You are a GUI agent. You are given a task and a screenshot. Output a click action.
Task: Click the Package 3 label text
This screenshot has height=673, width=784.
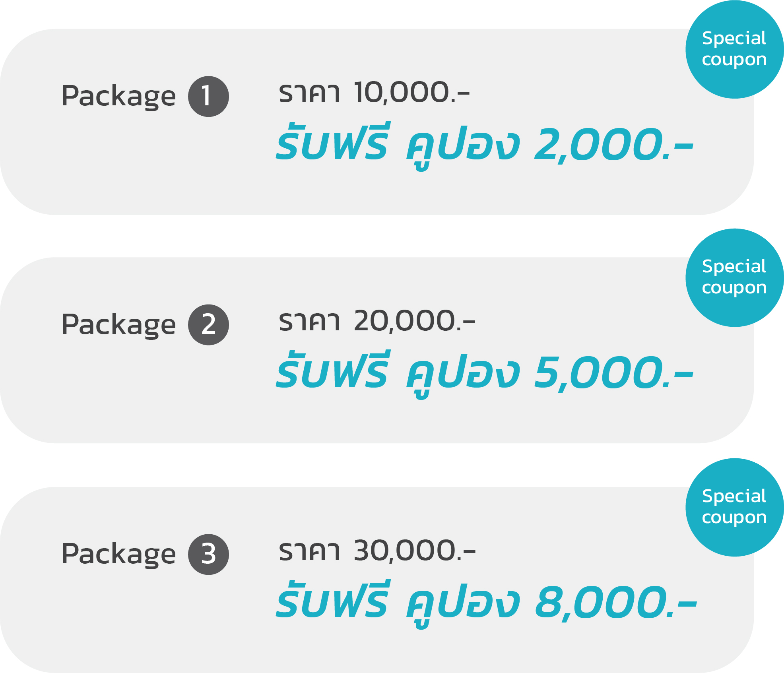point(118,555)
